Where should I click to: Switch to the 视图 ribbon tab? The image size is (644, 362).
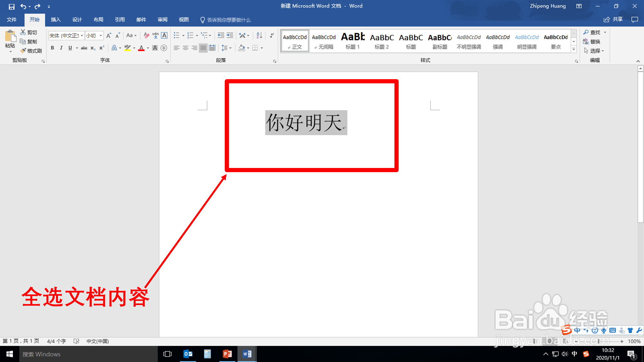184,20
